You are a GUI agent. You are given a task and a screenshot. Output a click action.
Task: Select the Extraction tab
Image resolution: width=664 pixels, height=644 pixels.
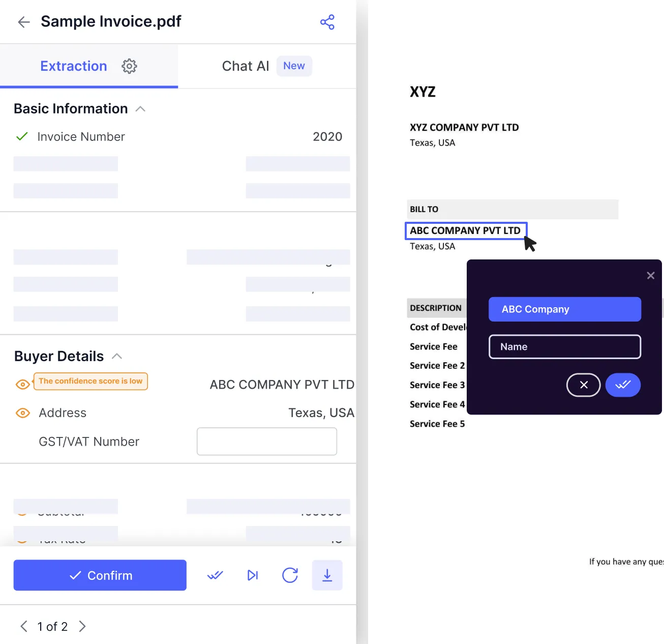(x=74, y=66)
